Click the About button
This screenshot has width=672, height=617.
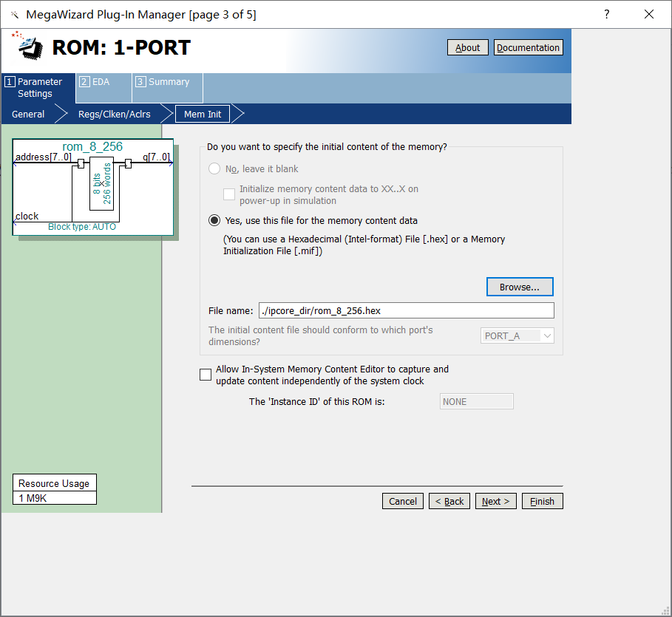point(467,47)
